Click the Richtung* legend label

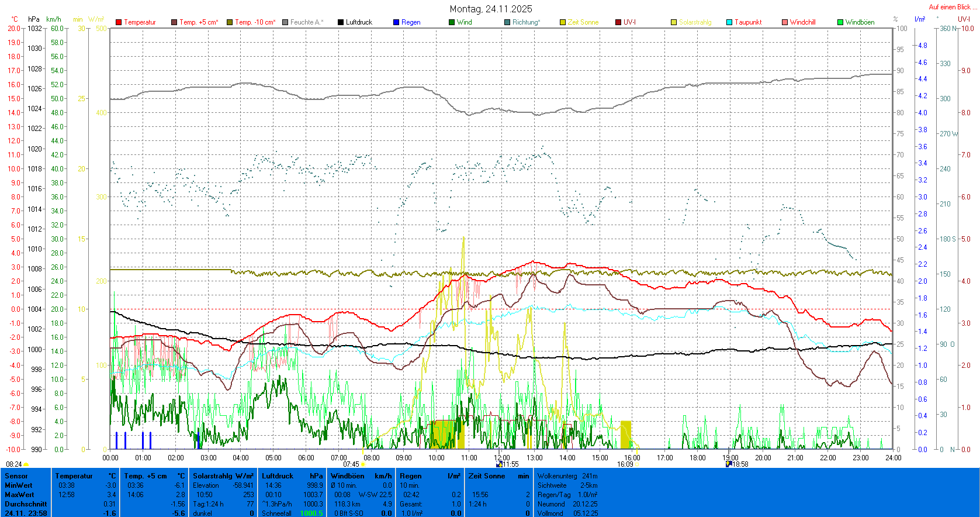pyautogui.click(x=526, y=22)
